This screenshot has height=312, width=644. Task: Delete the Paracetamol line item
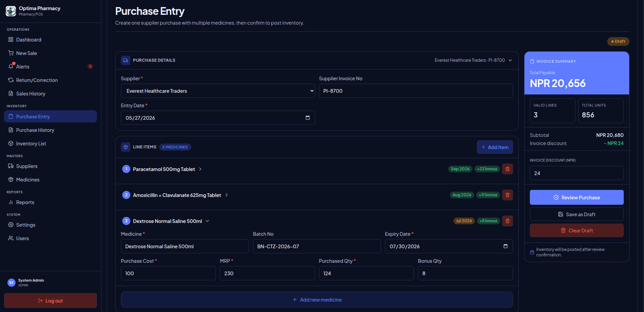(507, 169)
